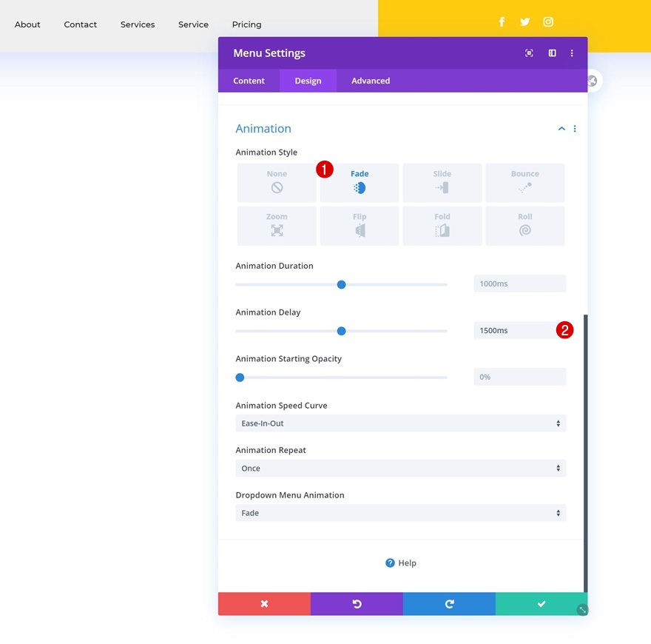Screen dimensions: 651x644
Task: Click the Help link
Action: click(x=401, y=563)
